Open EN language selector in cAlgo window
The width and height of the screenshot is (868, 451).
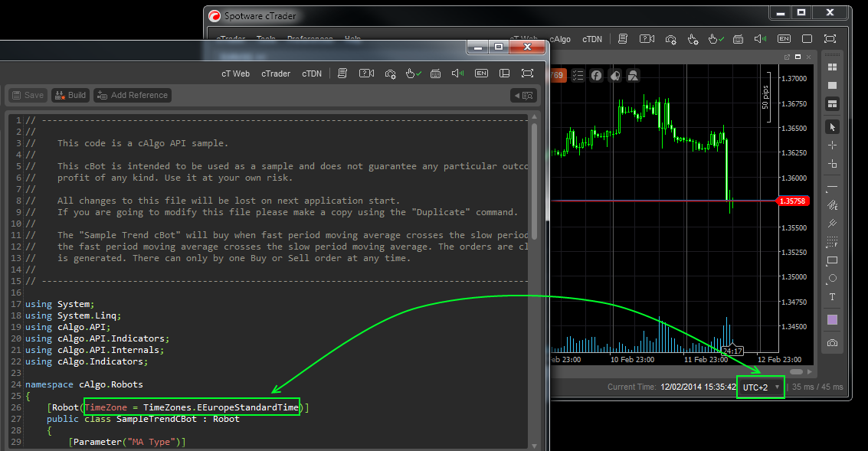482,73
